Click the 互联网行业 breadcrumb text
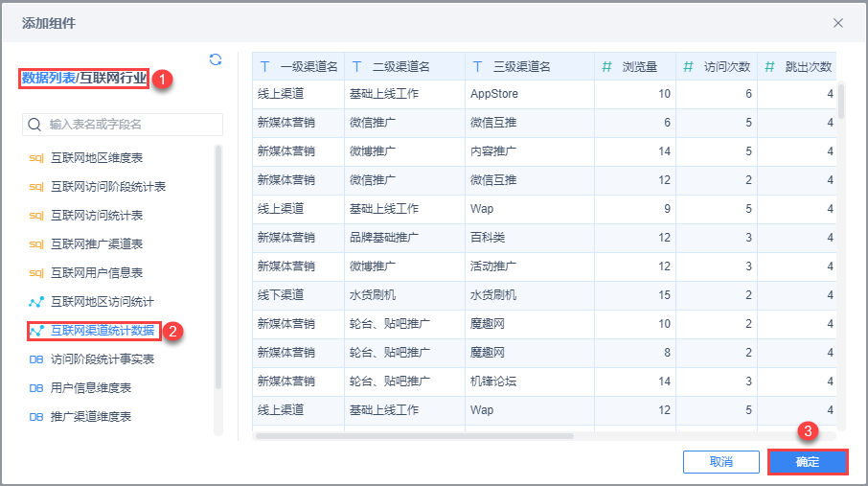The height and width of the screenshot is (486, 868). point(113,79)
